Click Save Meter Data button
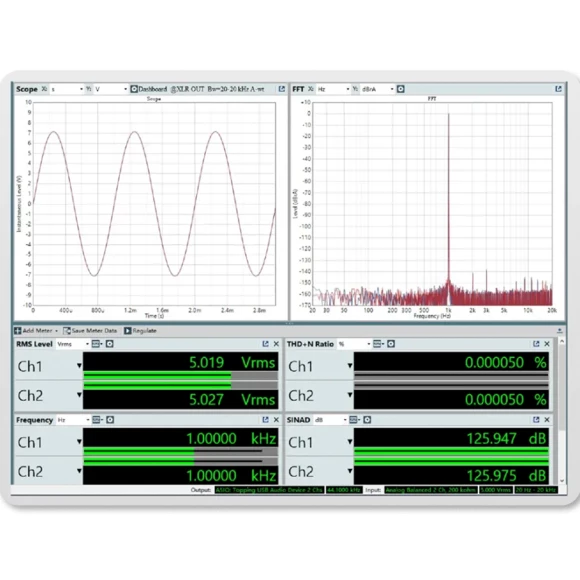The height and width of the screenshot is (580, 580). (x=90, y=331)
